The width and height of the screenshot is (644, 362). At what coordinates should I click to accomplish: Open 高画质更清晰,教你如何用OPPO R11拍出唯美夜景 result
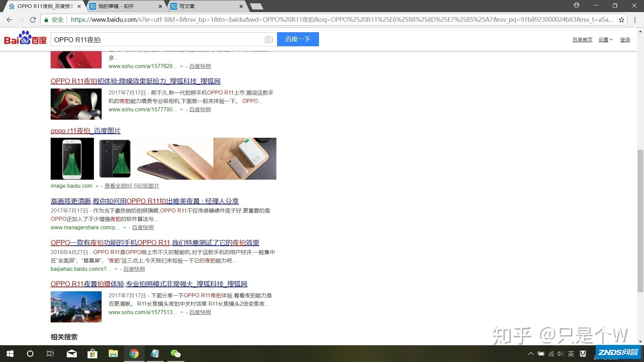click(145, 201)
